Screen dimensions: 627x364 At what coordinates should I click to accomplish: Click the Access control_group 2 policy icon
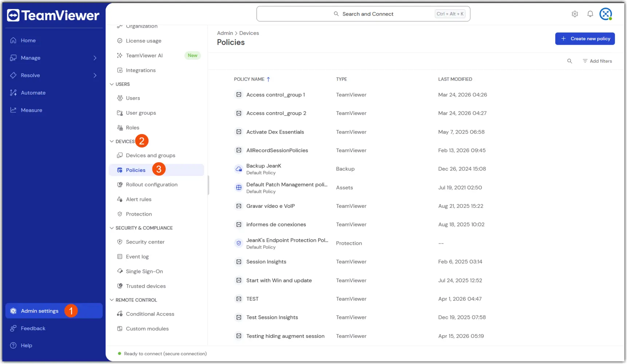pos(238,113)
